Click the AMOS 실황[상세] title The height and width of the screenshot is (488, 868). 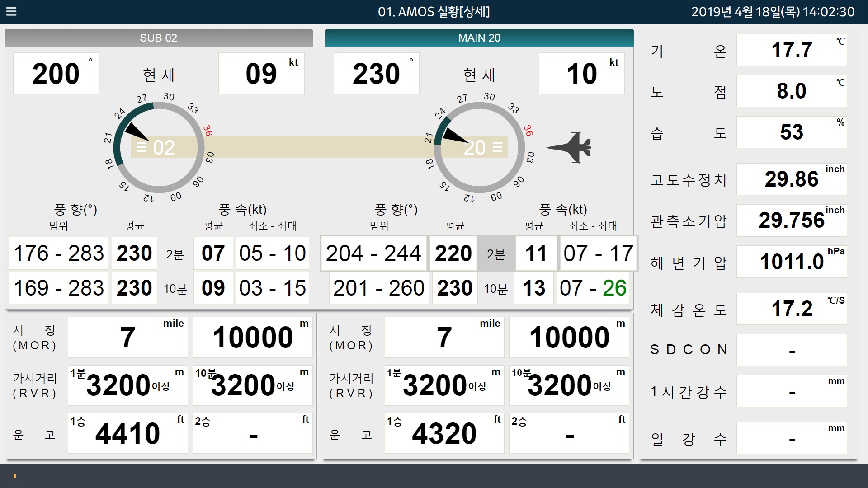[x=434, y=12]
